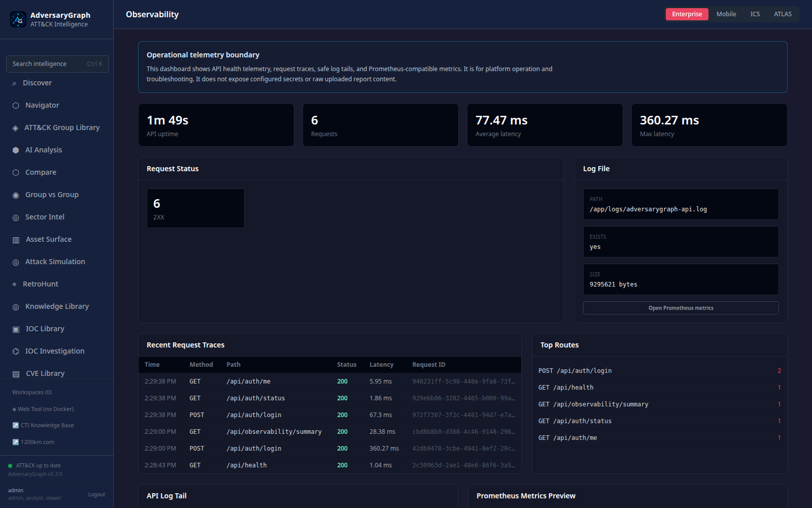The height and width of the screenshot is (508, 812).
Task: Click the 1200km.com external link icon
Action: click(15, 442)
